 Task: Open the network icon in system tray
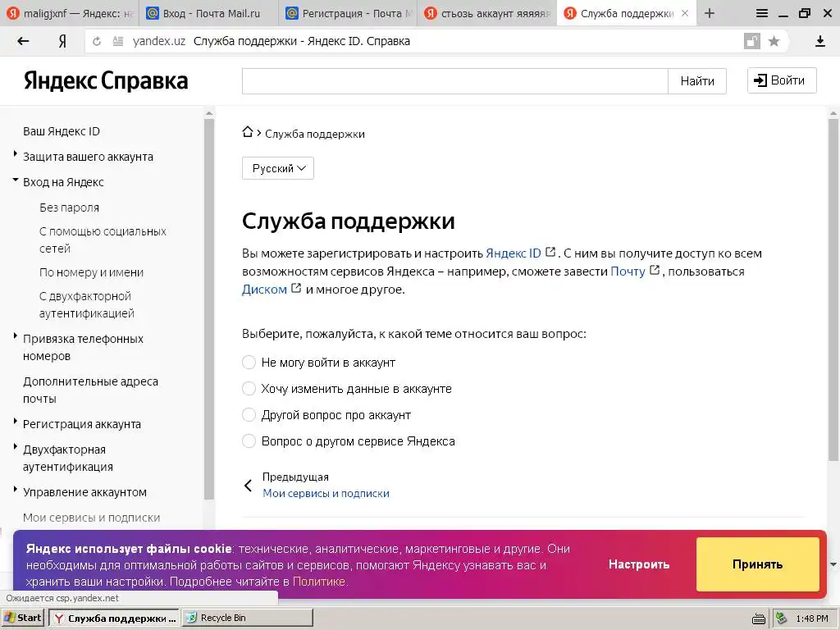[x=781, y=619]
